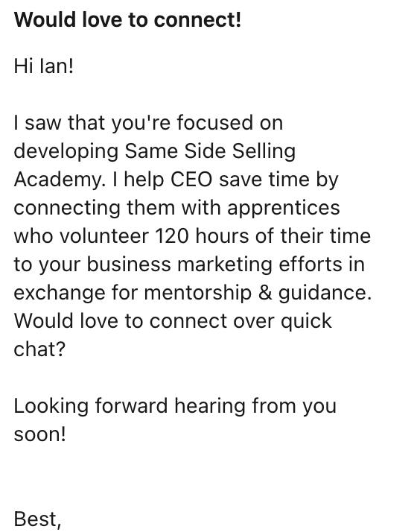This screenshot has height=532, width=414.
Task: Click the word 'Academy.' in the message
Action: click(60, 180)
